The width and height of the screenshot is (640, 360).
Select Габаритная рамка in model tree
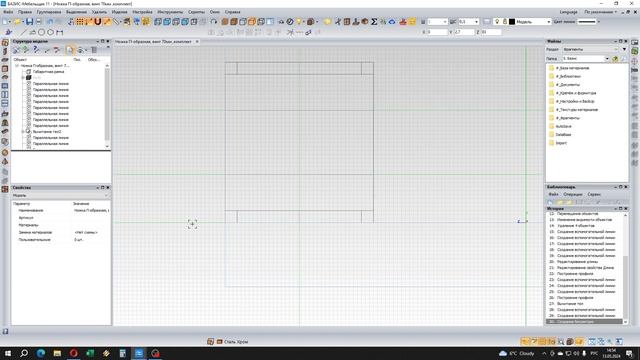pyautogui.click(x=49, y=71)
